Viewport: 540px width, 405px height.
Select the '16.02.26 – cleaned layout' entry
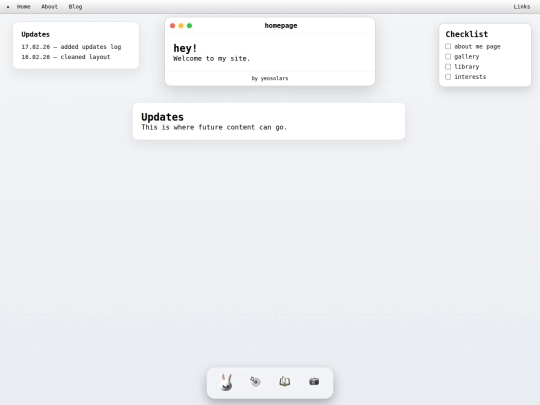tap(66, 57)
